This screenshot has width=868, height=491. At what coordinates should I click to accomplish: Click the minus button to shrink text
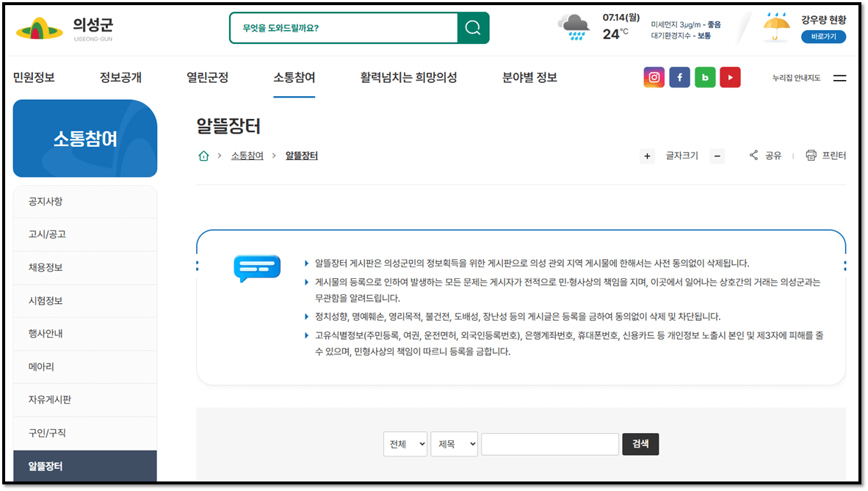[717, 156]
